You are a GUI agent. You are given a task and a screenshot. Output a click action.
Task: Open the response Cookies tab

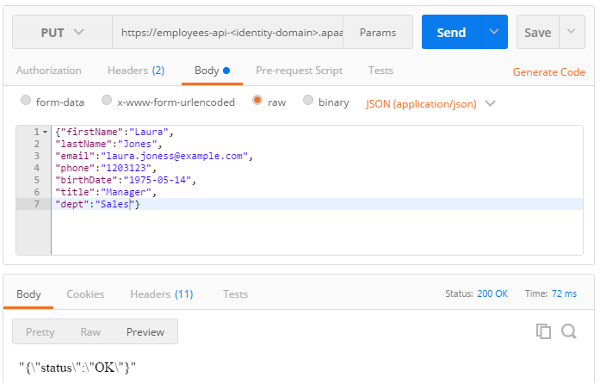coord(85,294)
